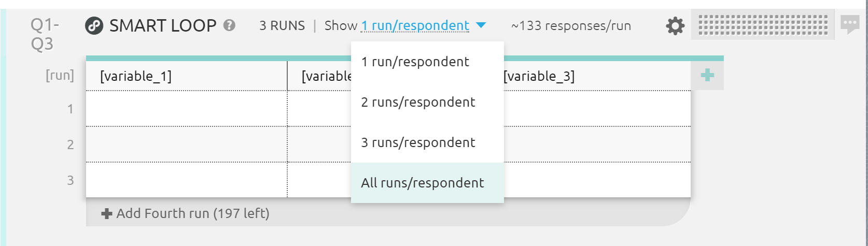The image size is (868, 246).
Task: Select 2 runs/respondent option
Action: (418, 102)
